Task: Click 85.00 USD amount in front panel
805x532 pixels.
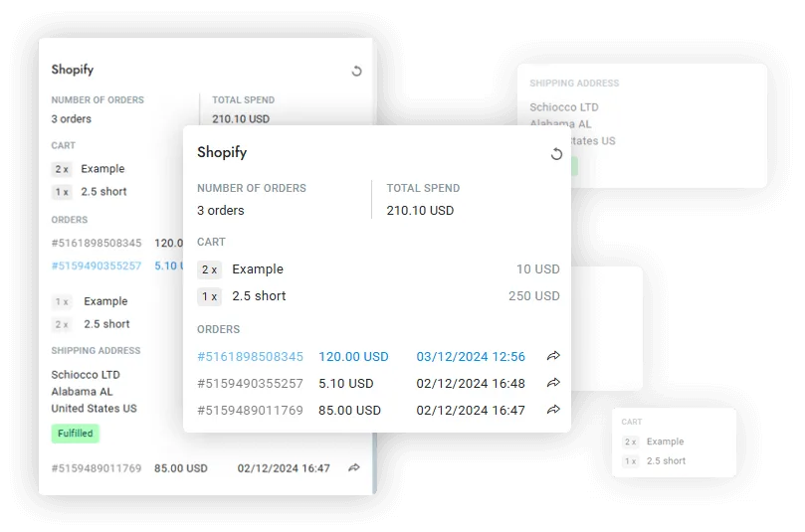Action: pos(349,411)
